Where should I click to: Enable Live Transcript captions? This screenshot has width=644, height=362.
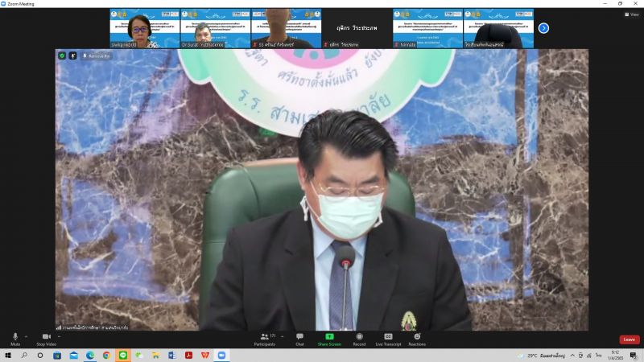[x=388, y=339]
